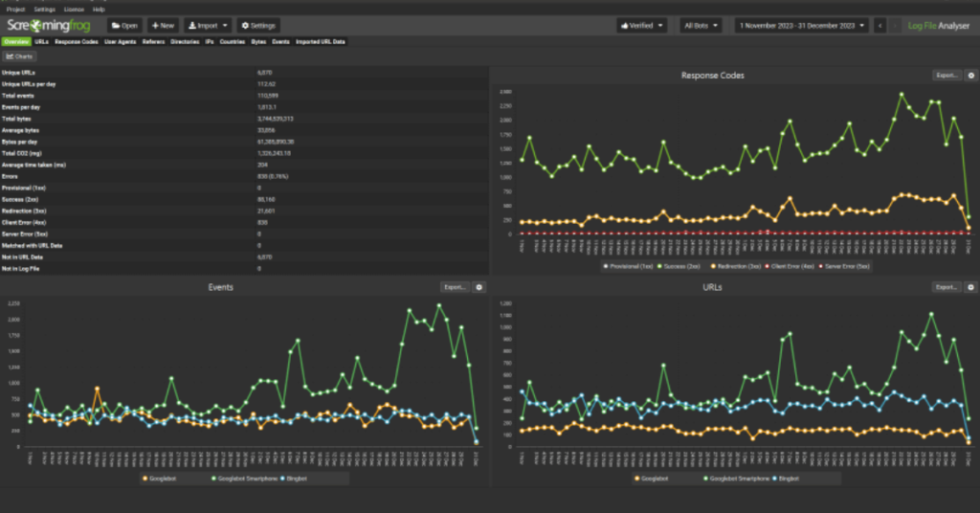
Task: Go to next date range arrow
Action: coord(895,26)
